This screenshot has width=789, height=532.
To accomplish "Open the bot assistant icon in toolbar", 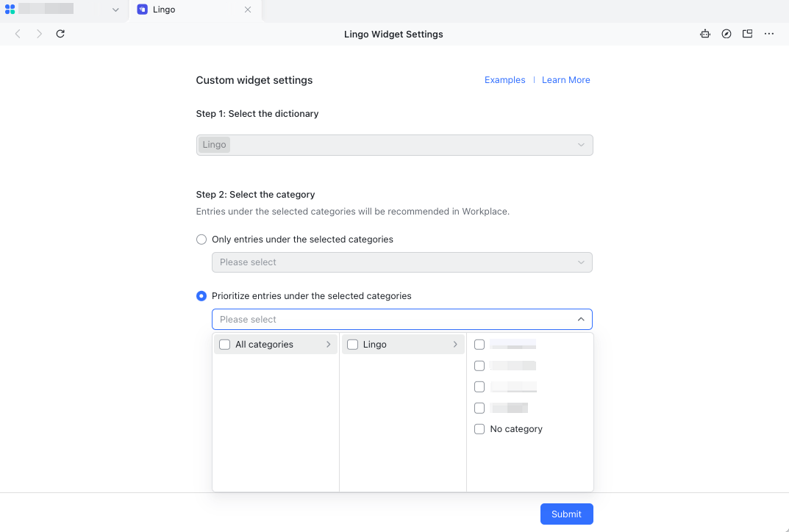I will pyautogui.click(x=705, y=34).
